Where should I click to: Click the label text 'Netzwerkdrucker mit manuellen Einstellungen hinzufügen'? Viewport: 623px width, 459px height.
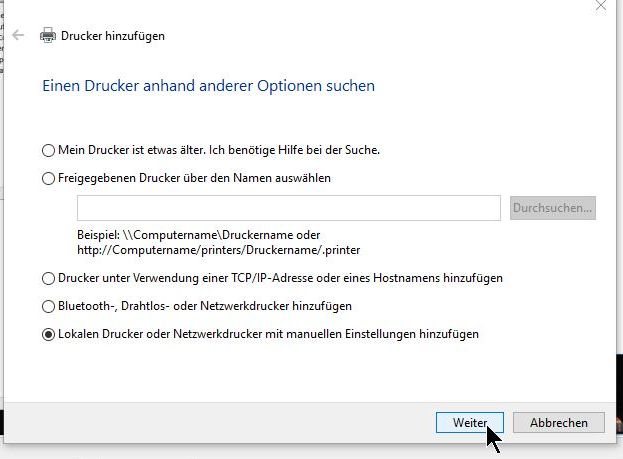point(326,334)
